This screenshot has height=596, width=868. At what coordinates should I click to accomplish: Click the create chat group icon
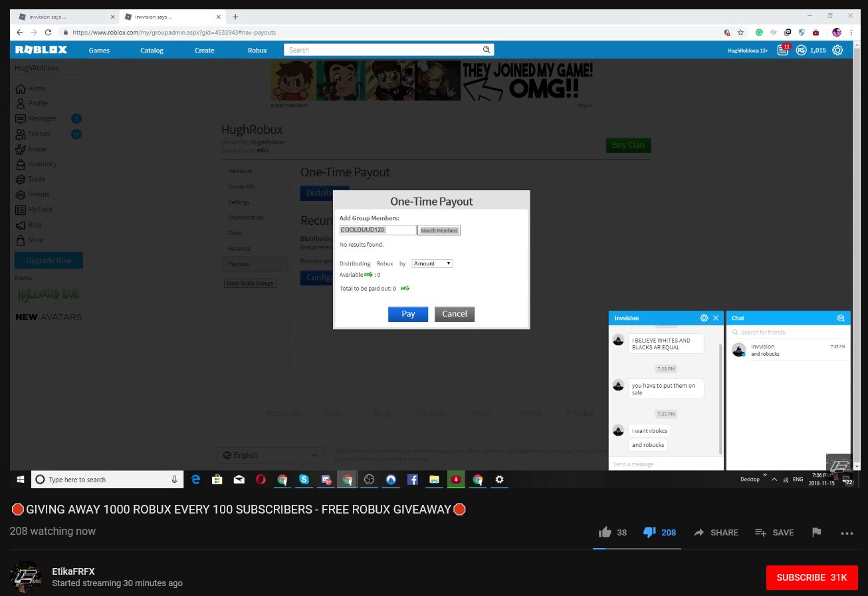[x=841, y=318]
